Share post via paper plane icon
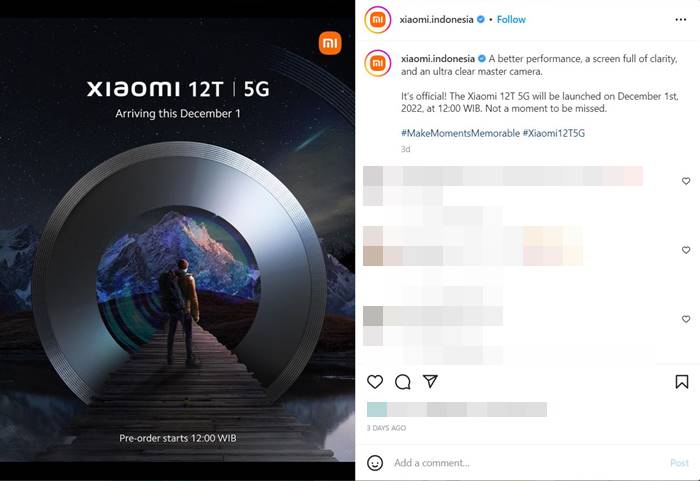The width and height of the screenshot is (700, 481). 430,381
